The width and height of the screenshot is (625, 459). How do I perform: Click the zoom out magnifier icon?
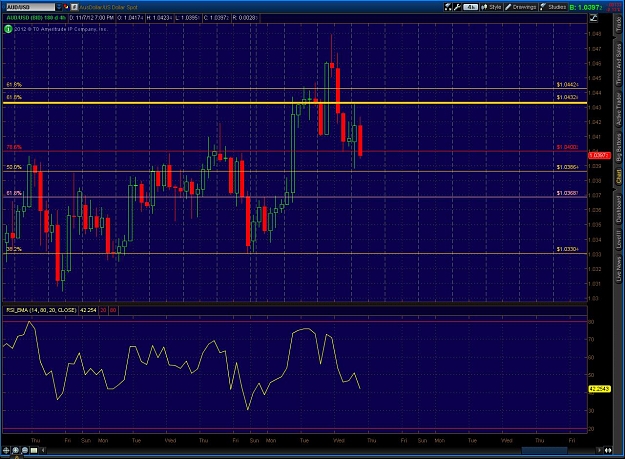point(25,450)
